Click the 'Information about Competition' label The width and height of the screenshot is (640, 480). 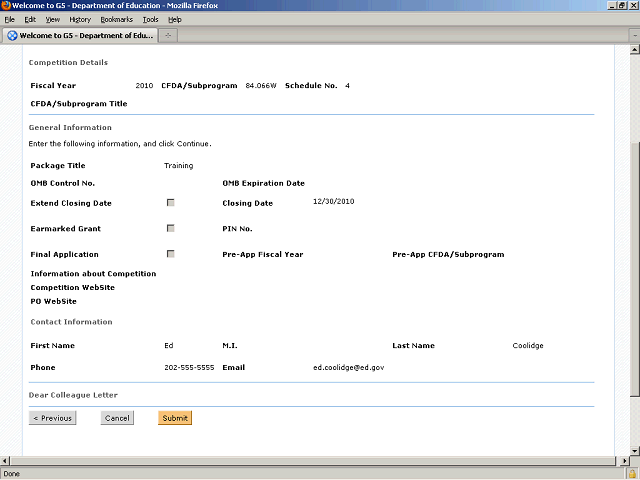click(x=93, y=273)
